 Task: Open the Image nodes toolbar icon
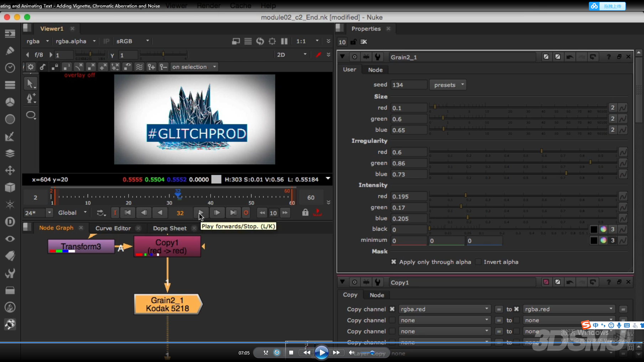pos(10,33)
